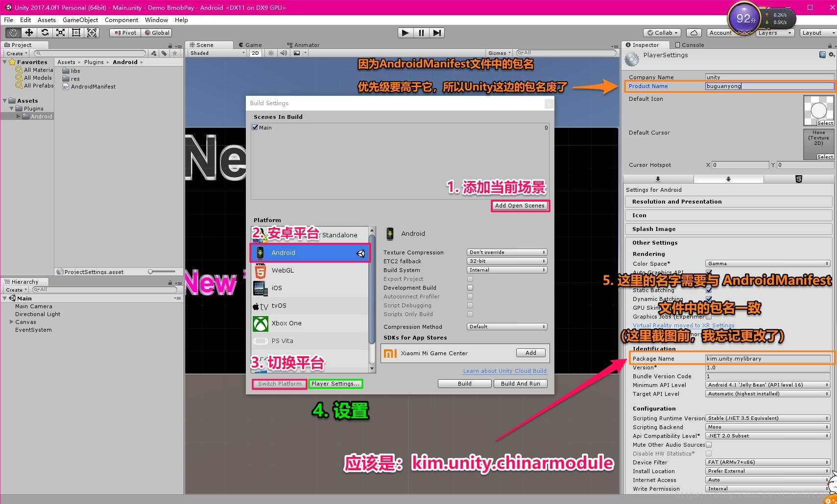Open Texture Compression dropdown
The height and width of the screenshot is (504, 837).
click(x=507, y=252)
